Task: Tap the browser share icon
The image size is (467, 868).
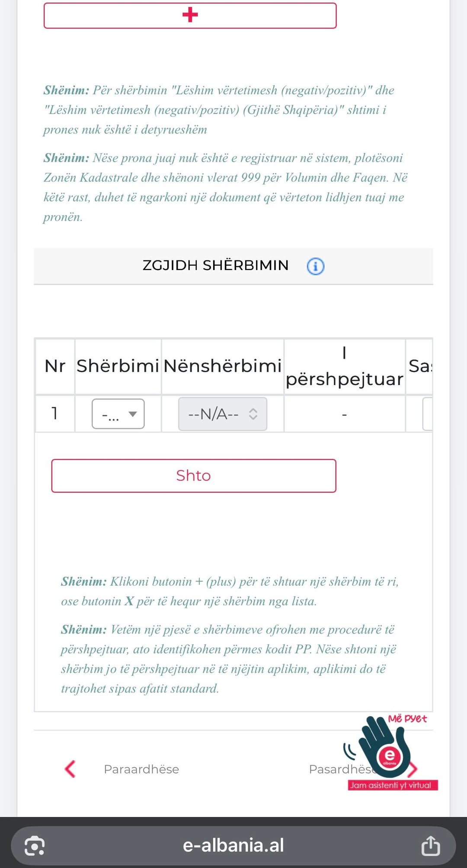Action: (430, 845)
